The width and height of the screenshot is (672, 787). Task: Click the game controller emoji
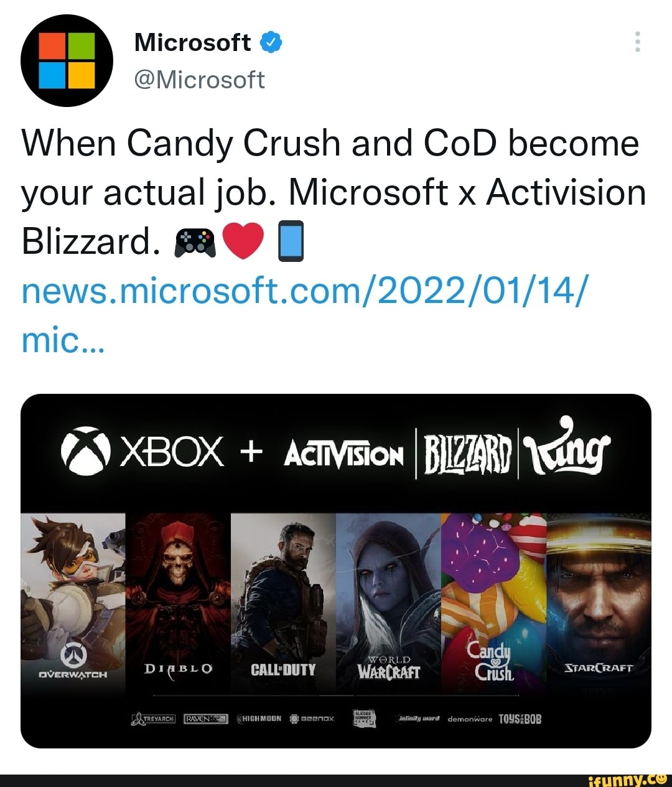click(195, 243)
